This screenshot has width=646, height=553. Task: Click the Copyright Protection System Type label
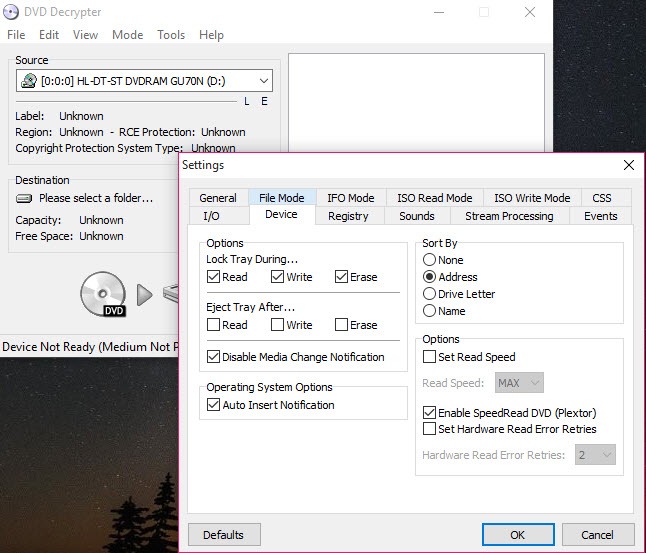point(99,148)
